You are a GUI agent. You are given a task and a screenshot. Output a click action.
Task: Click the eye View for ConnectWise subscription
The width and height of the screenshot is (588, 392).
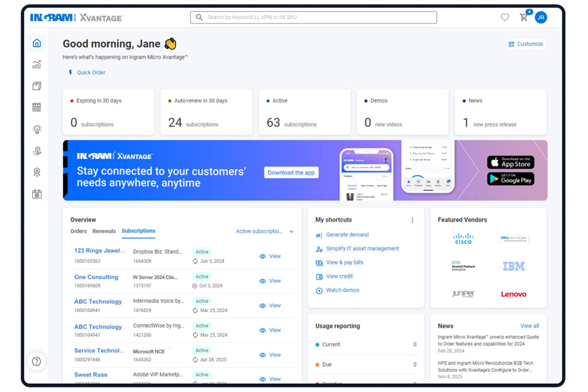point(270,331)
